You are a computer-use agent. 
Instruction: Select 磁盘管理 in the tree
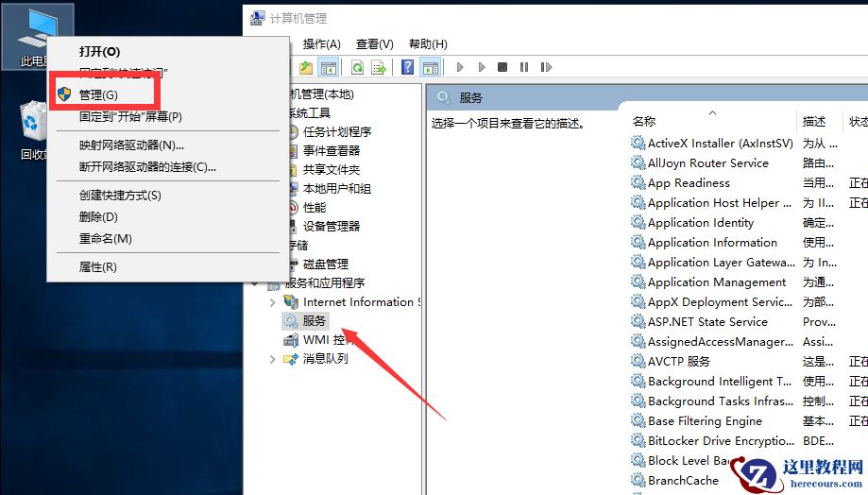tap(326, 264)
